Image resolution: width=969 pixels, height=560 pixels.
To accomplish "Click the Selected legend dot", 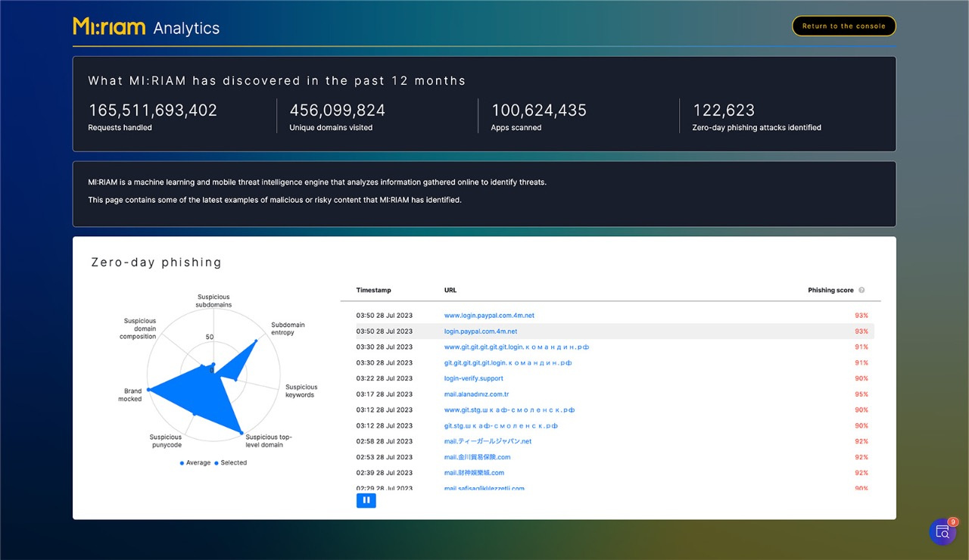I will [217, 463].
